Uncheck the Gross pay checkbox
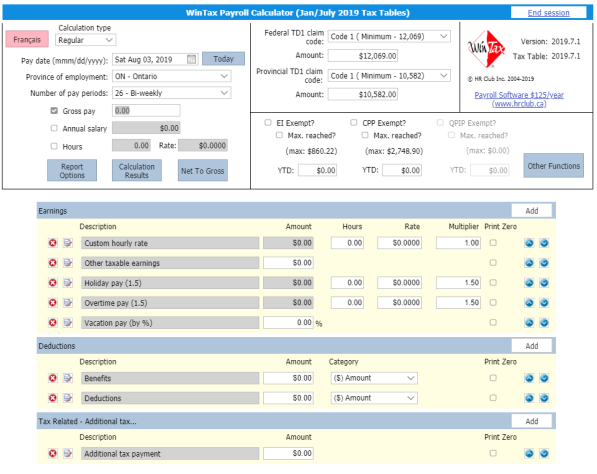The height and width of the screenshot is (474, 597). click(54, 111)
